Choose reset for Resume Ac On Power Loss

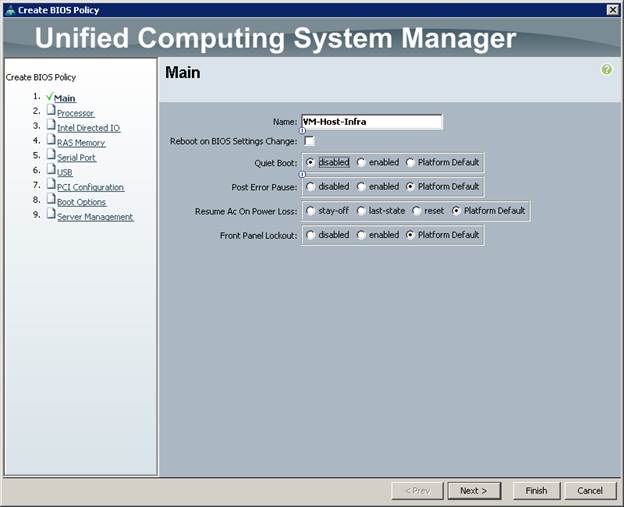click(416, 211)
